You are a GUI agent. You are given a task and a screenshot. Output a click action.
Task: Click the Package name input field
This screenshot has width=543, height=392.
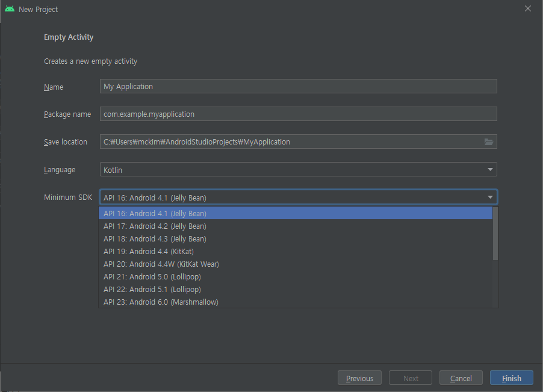coord(299,114)
